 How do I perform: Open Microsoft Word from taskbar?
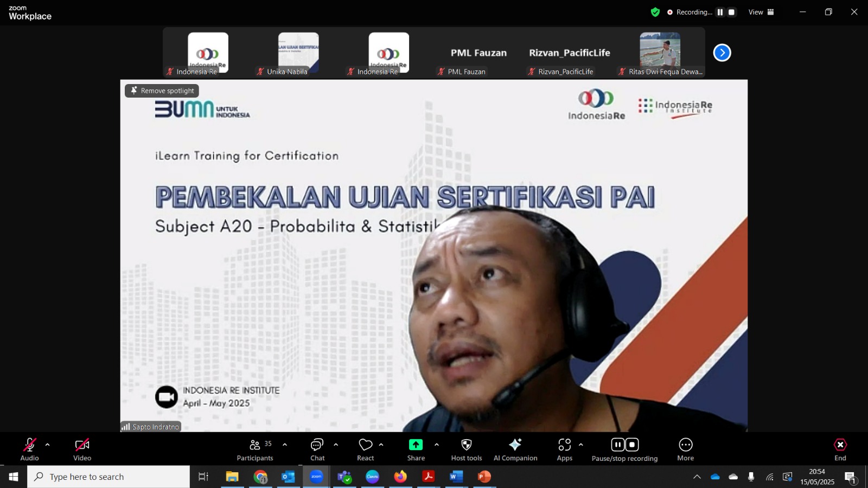456,477
